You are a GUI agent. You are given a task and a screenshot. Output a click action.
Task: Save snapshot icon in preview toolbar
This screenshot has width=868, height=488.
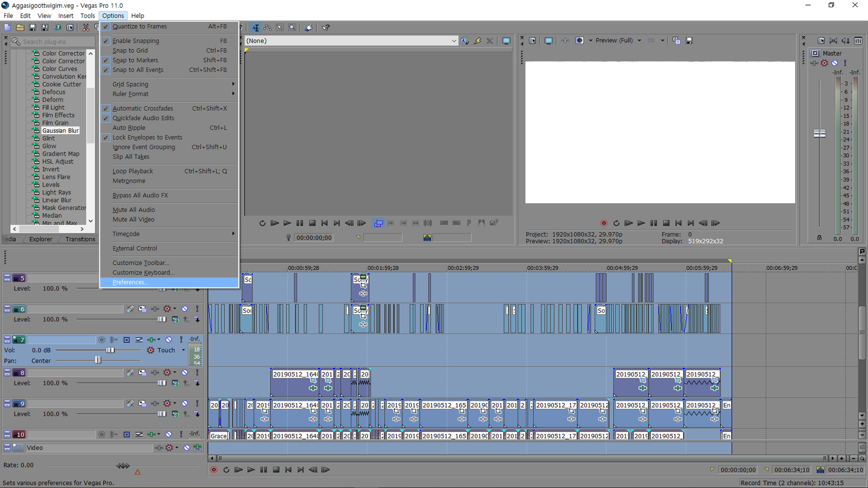(x=689, y=41)
